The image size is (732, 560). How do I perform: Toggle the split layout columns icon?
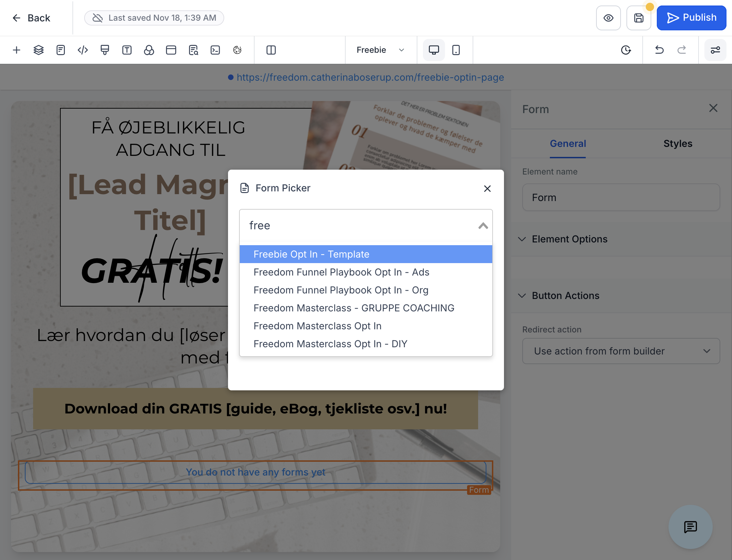click(x=271, y=50)
